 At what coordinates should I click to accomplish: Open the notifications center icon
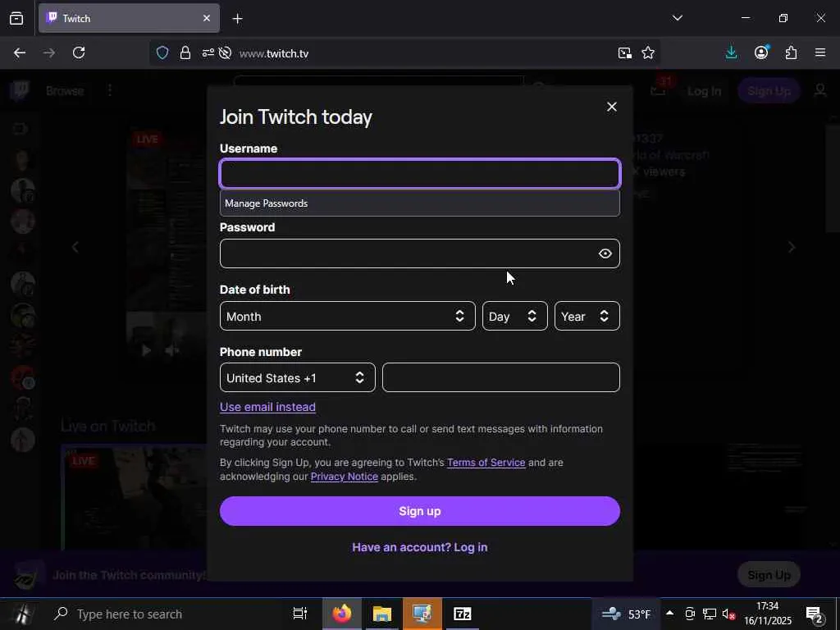815,614
